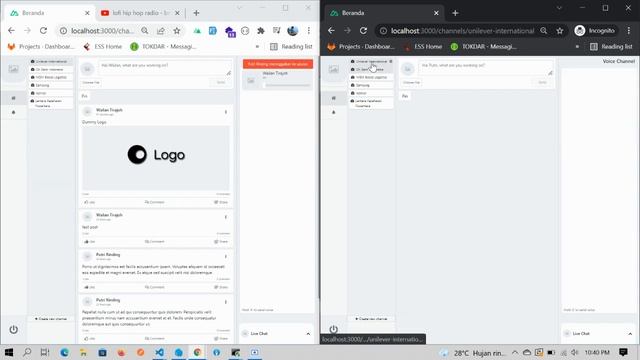Open Windows Start menu
Screen dimensions: 640x360
9,352
